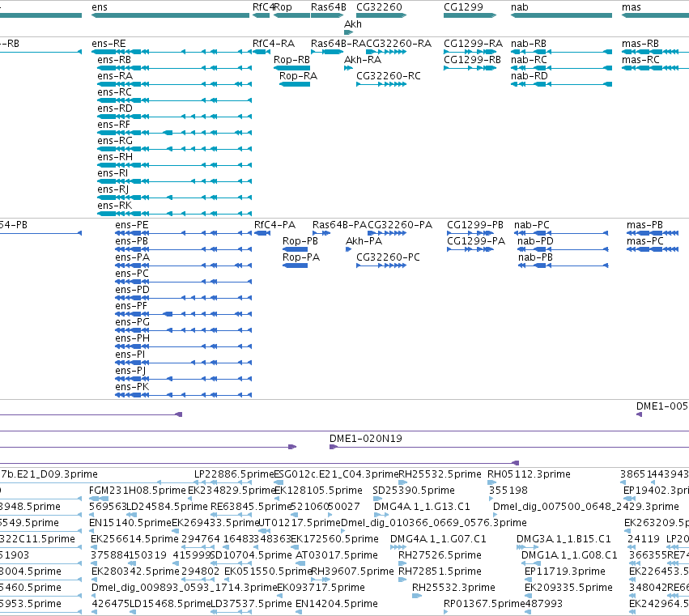Click the DMG4A.1_1.G13.C1 label
Viewport: 689px width, 616px height.
pyautogui.click(x=422, y=507)
